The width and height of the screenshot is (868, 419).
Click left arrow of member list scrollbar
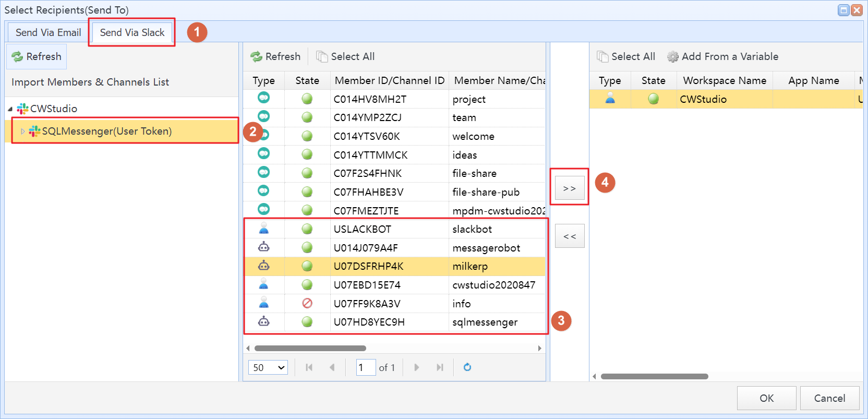pyautogui.click(x=248, y=348)
